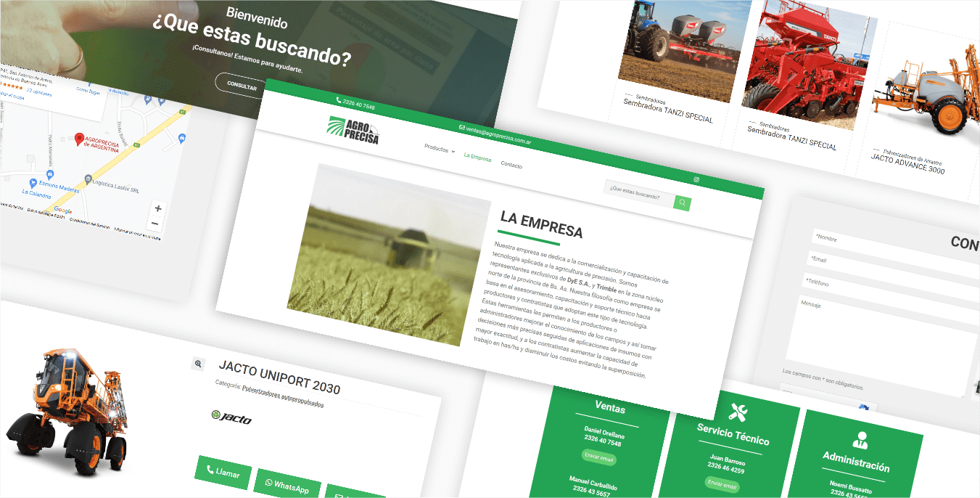This screenshot has width=980, height=498.
Task: Zoom in on the Google map
Action: 158,208
